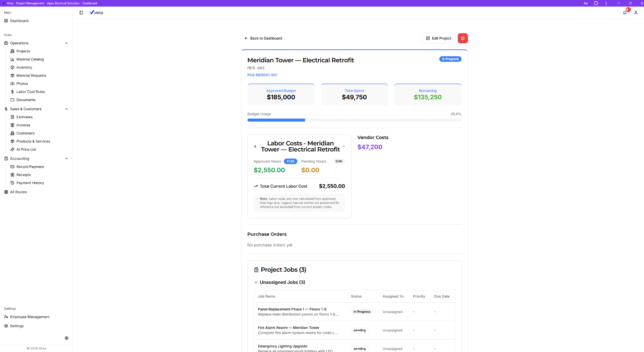This screenshot has height=352, width=644.
Task: Click Back to Dashboard link
Action: (263, 38)
